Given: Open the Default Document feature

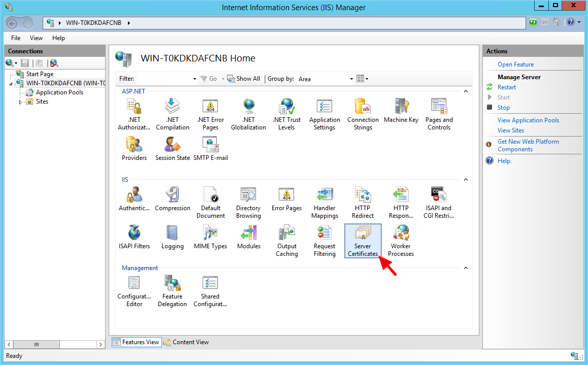Looking at the screenshot, I should (x=210, y=203).
